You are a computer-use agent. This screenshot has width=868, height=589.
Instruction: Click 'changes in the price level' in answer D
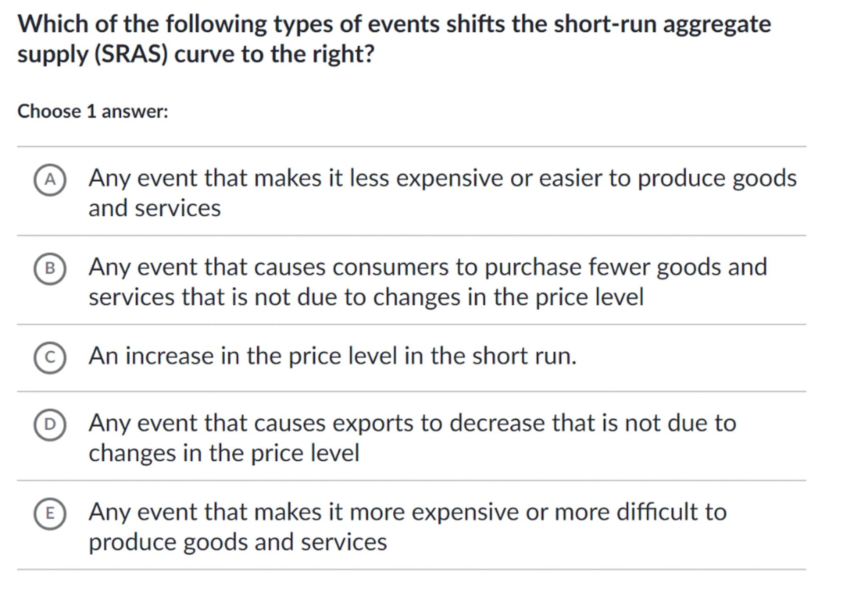coord(224,453)
